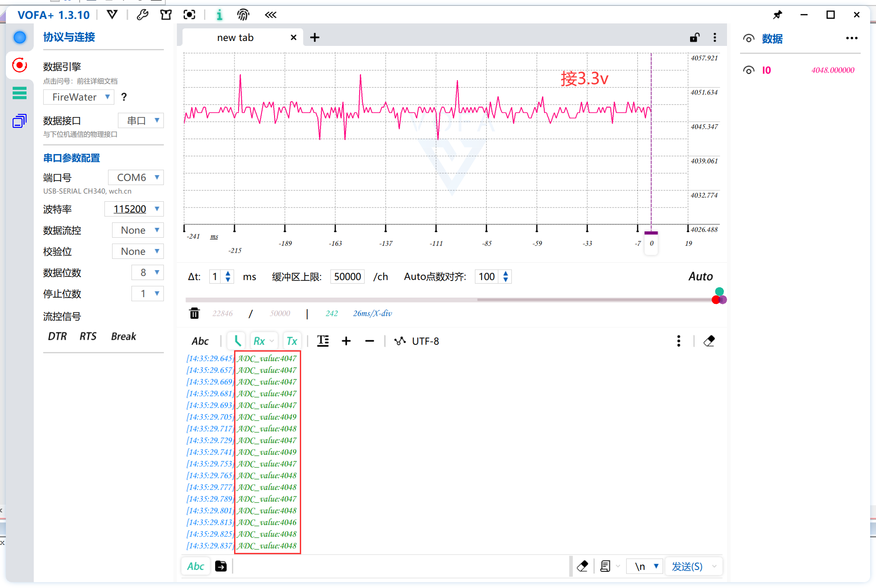The image size is (876, 588).
Task: Open the green stacked list sidebar icon
Action: click(x=19, y=93)
